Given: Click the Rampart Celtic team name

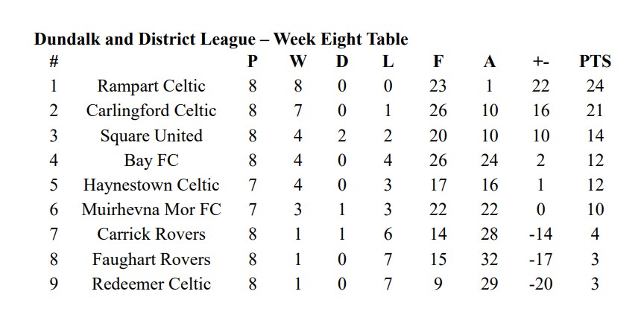Looking at the screenshot, I should click(x=151, y=86).
